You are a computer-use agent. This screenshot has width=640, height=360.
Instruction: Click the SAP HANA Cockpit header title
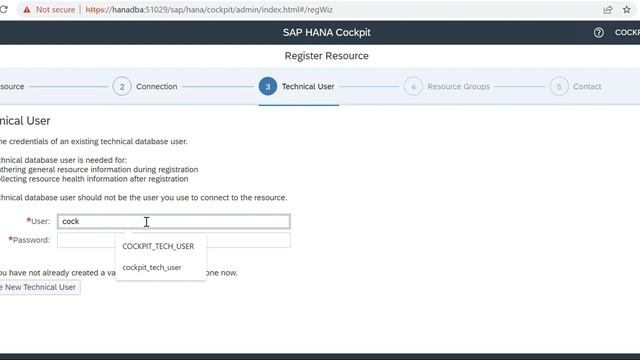[327, 33]
